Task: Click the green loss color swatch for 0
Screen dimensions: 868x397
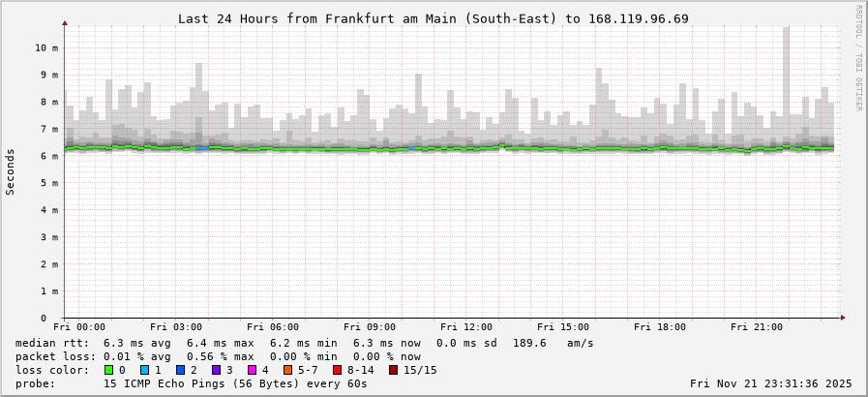Action: [108, 370]
